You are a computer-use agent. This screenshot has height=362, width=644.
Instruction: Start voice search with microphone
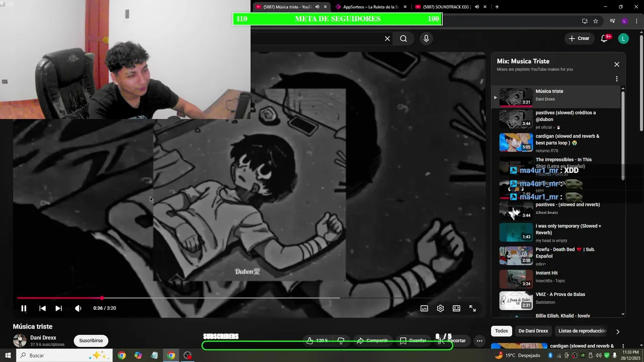point(426,39)
